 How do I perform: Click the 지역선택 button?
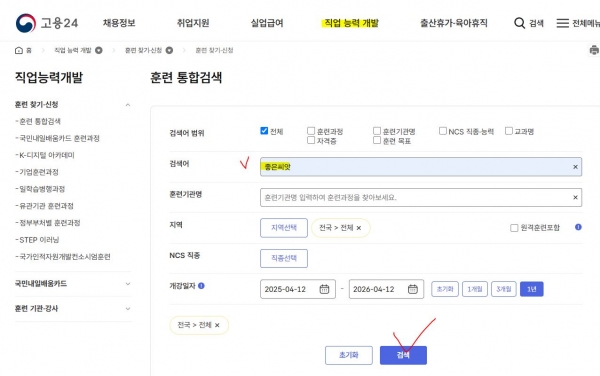tap(284, 228)
